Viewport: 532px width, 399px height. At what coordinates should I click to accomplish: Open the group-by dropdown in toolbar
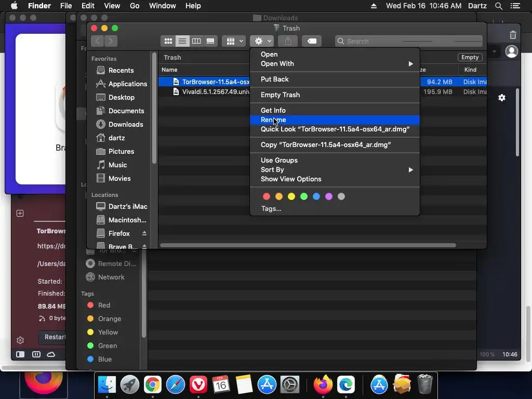point(234,41)
